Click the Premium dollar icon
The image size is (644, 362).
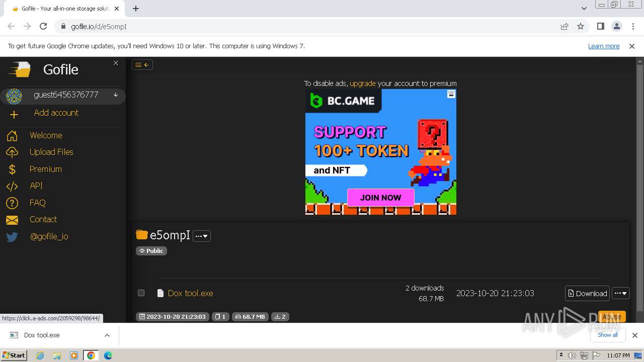point(12,169)
